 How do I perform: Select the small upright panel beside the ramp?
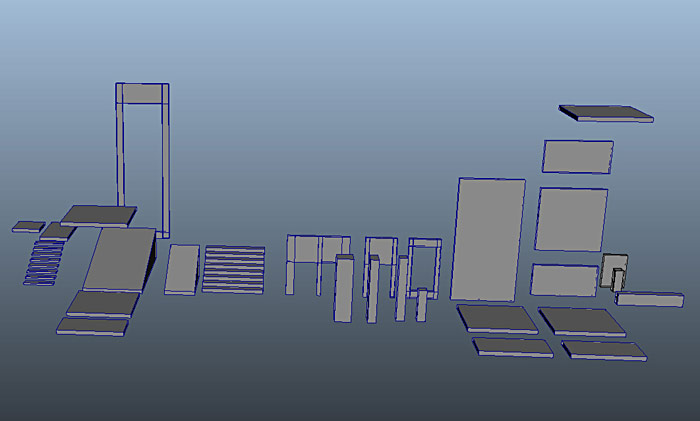tap(181, 270)
